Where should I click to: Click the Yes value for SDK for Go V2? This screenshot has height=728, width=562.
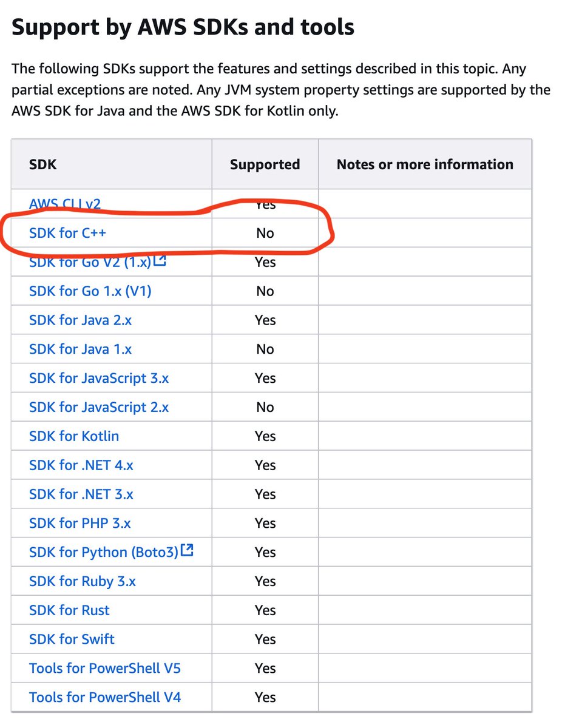click(x=265, y=262)
